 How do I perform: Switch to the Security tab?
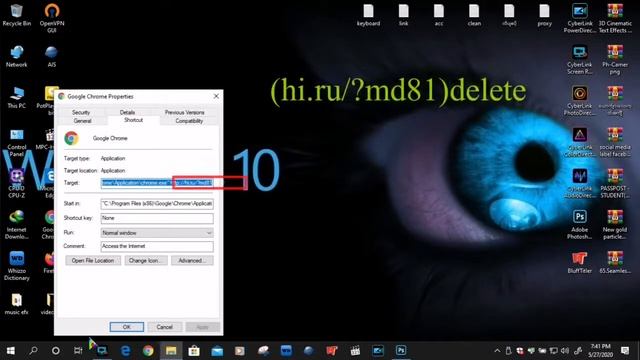pyautogui.click(x=81, y=112)
